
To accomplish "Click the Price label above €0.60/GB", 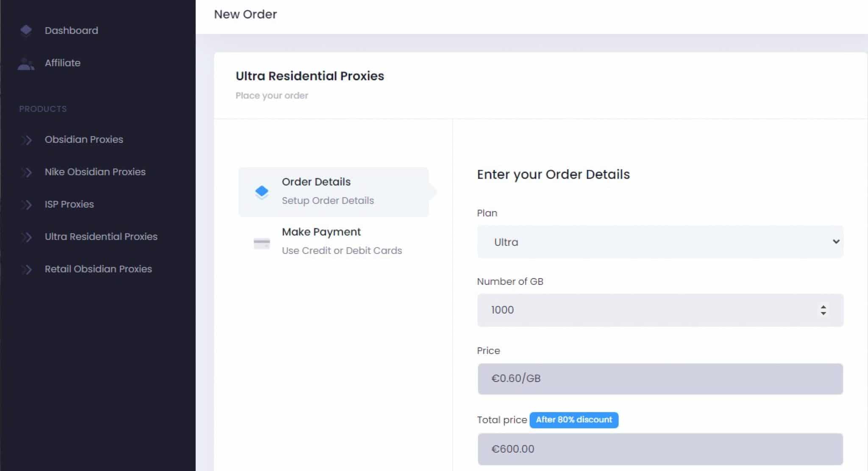I will point(488,351).
